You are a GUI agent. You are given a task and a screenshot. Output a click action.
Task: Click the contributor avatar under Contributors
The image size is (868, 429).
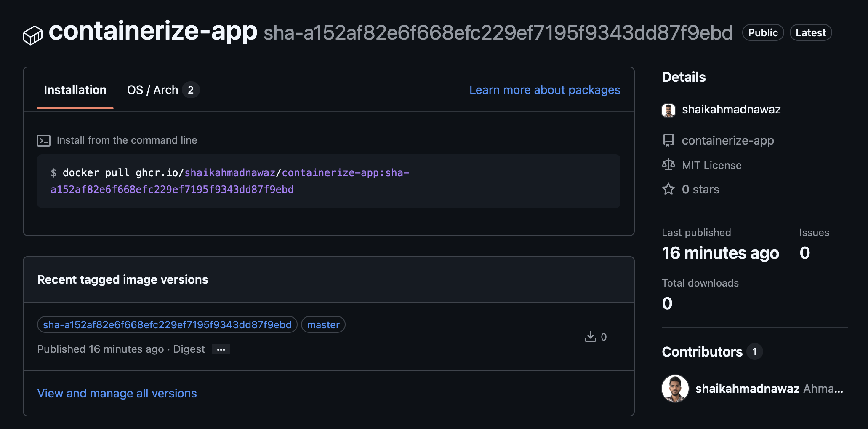675,388
